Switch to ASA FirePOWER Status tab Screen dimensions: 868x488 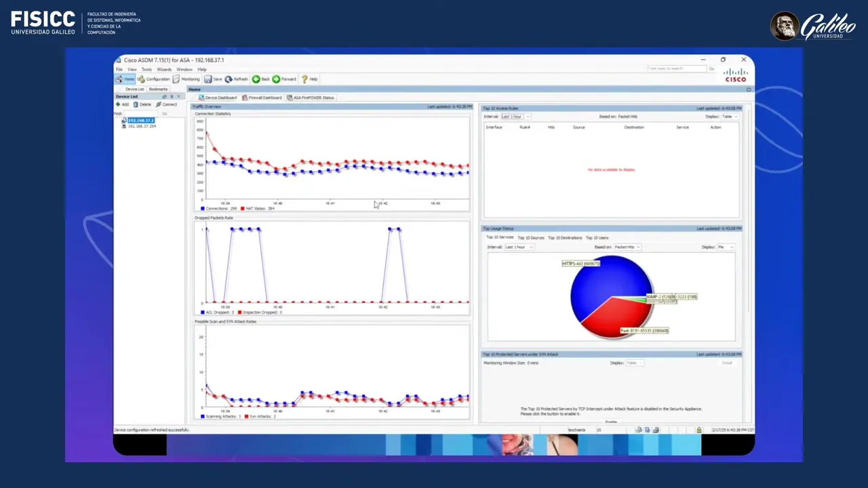point(311,98)
